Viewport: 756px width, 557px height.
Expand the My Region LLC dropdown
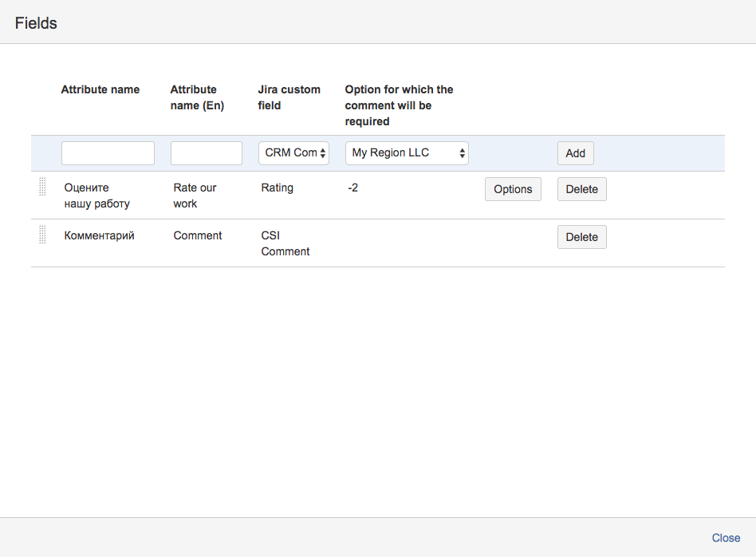coord(407,153)
